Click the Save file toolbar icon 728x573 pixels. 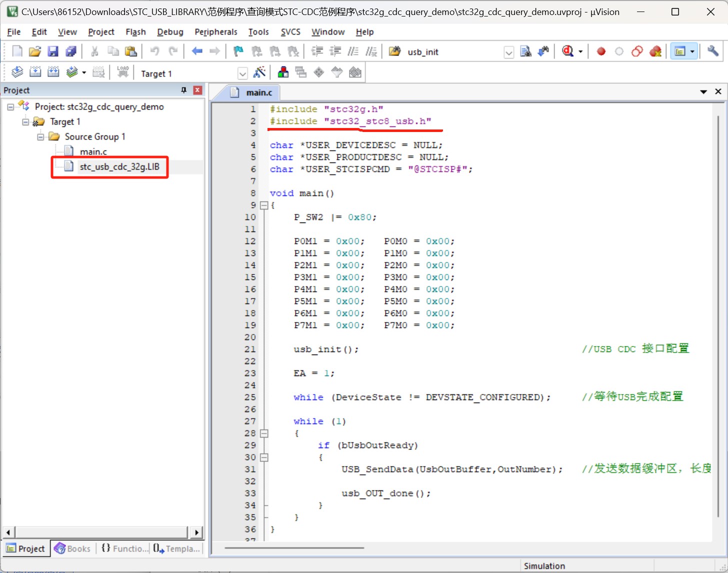[x=52, y=51]
